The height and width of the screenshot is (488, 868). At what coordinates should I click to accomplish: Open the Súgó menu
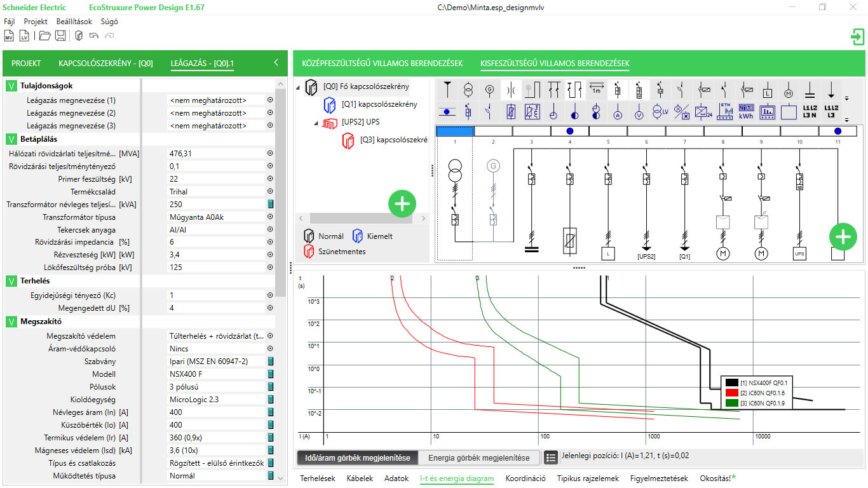pos(109,21)
